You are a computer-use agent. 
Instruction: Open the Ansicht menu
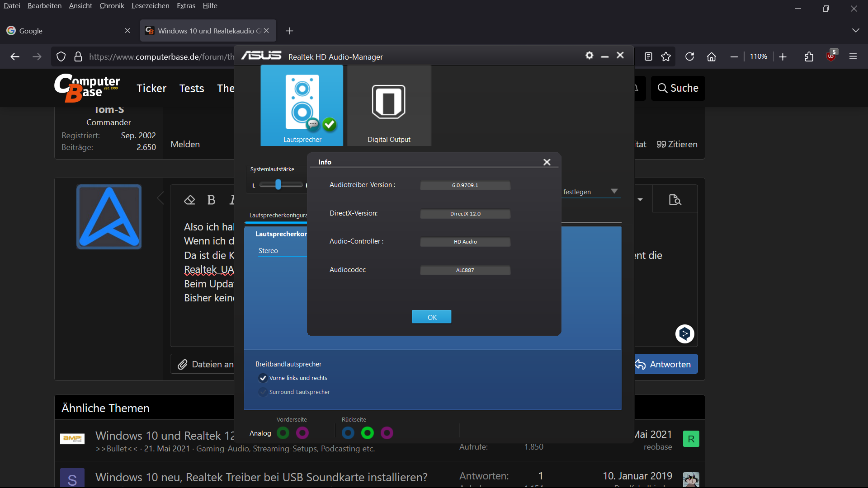tap(80, 6)
